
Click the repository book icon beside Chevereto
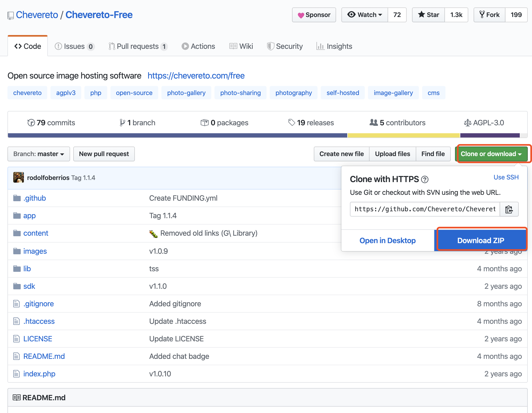(10, 15)
